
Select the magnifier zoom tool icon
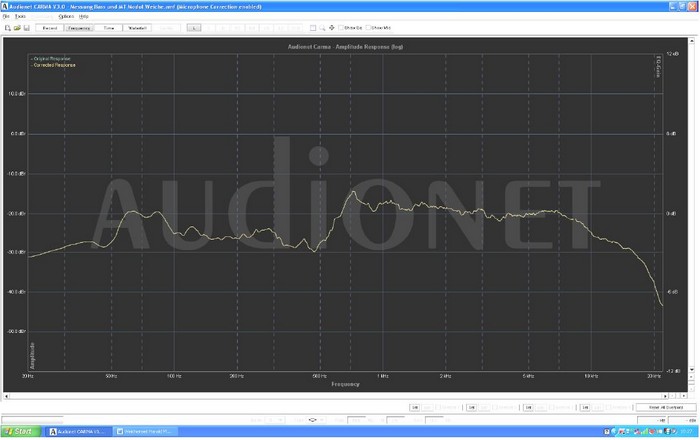click(x=322, y=28)
